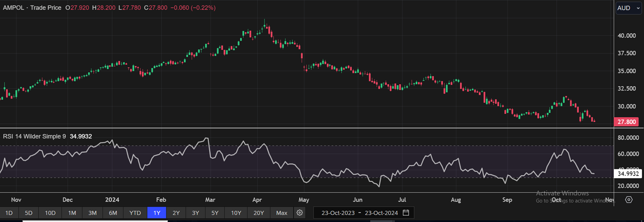Open the AUD currency dropdown
This screenshot has height=222, width=644.
coord(628,8)
